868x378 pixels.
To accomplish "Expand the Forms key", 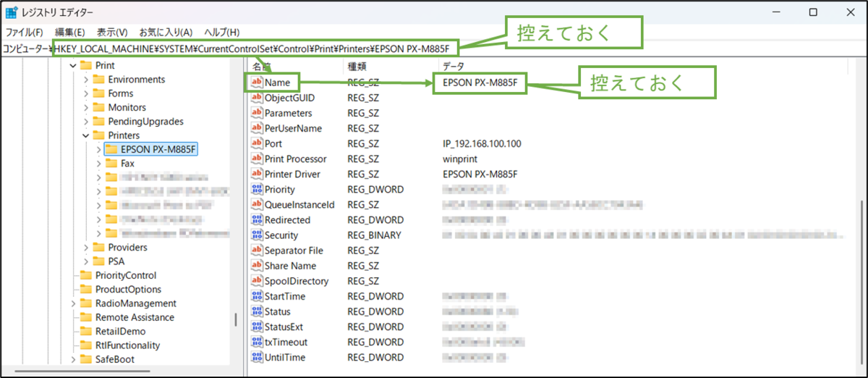I will (85, 93).
